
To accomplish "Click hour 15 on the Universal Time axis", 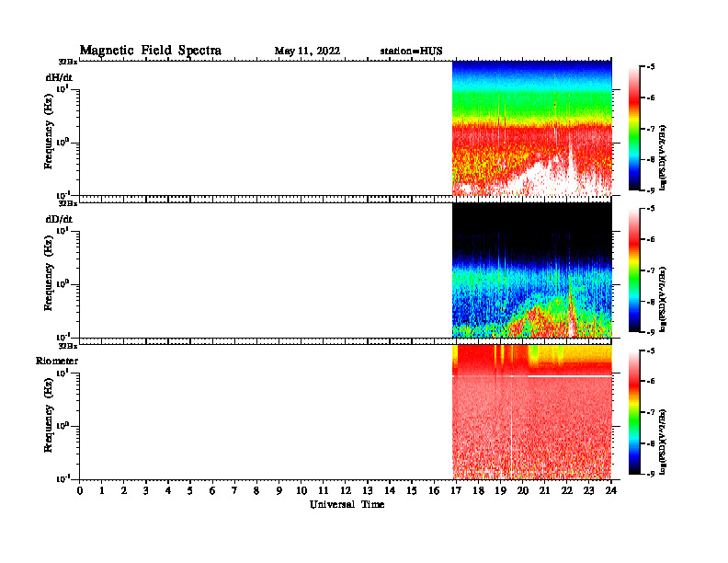I will click(412, 491).
